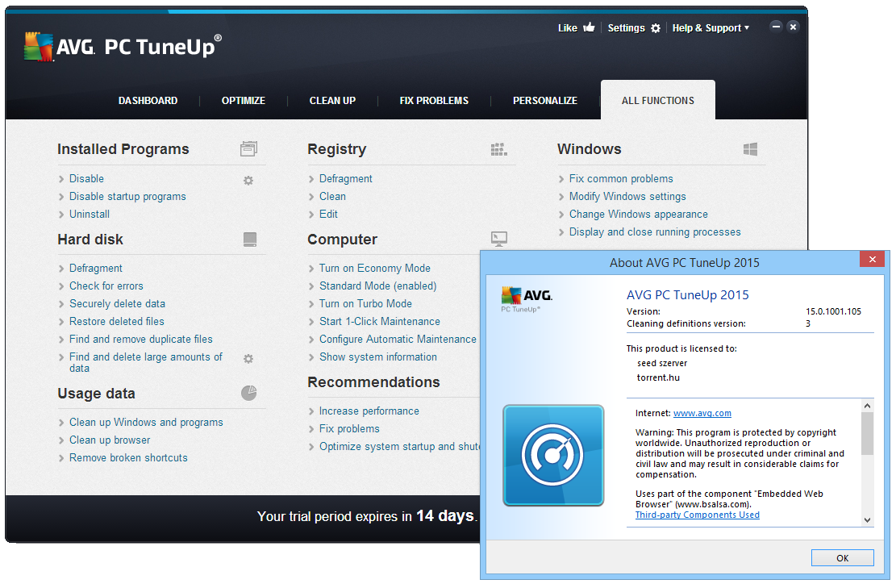Open Settings via the gear icon in header
Viewport: 896px width, 588px height.
coord(656,28)
